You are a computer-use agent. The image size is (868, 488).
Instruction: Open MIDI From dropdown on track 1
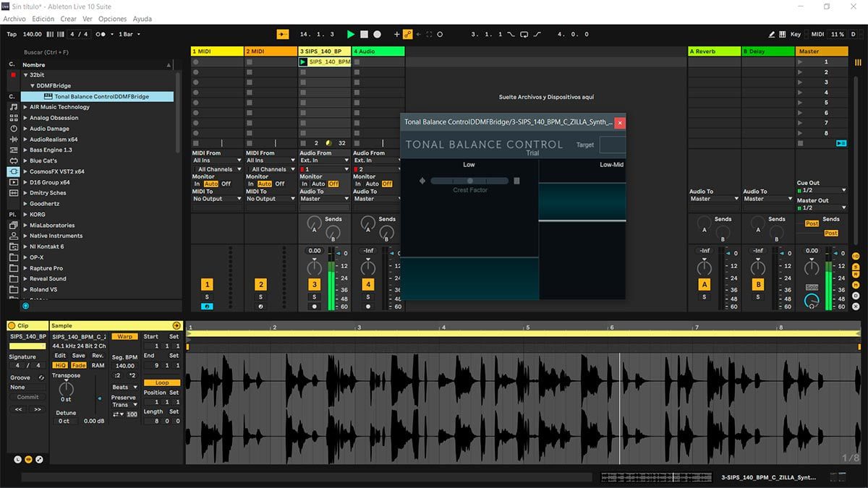tap(217, 160)
